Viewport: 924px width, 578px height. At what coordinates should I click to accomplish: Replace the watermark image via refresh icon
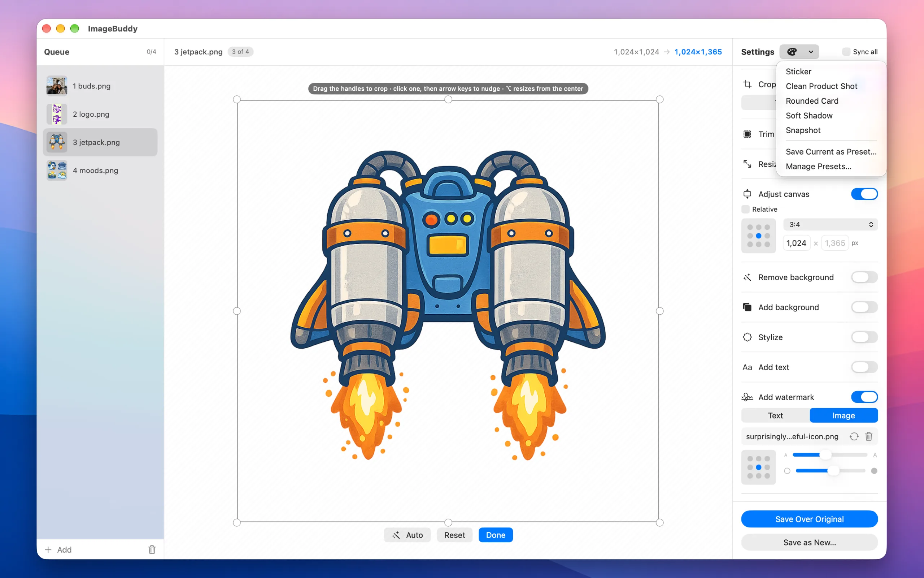click(x=854, y=436)
